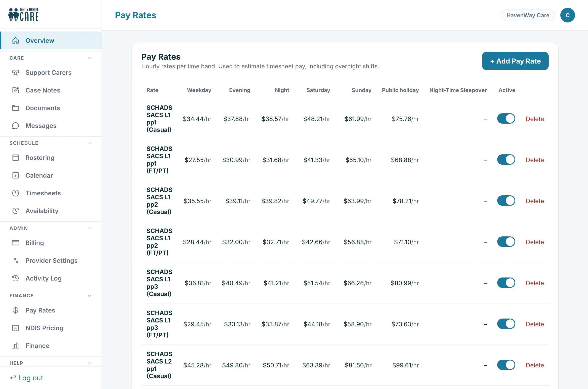The width and height of the screenshot is (588, 389).
Task: Toggle active for SACS L1 pp2 (Casual)
Action: 506,201
